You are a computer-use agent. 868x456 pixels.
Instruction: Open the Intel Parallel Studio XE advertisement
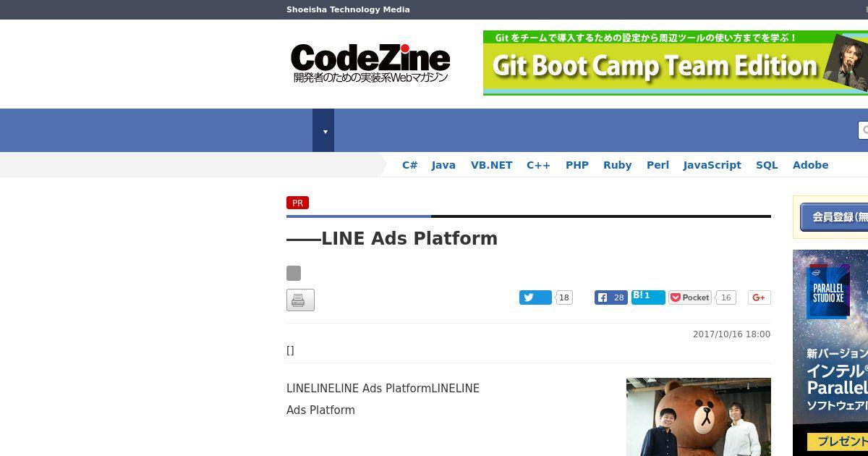tap(830, 352)
